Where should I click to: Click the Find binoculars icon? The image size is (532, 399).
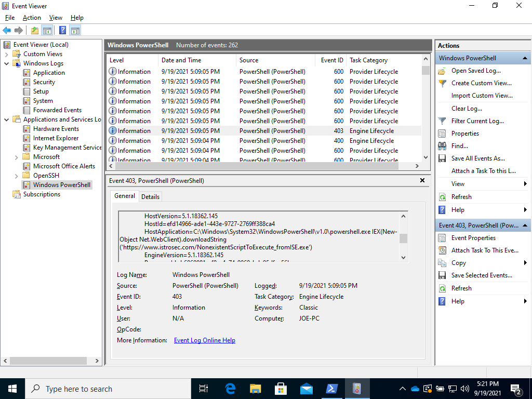tap(442, 146)
